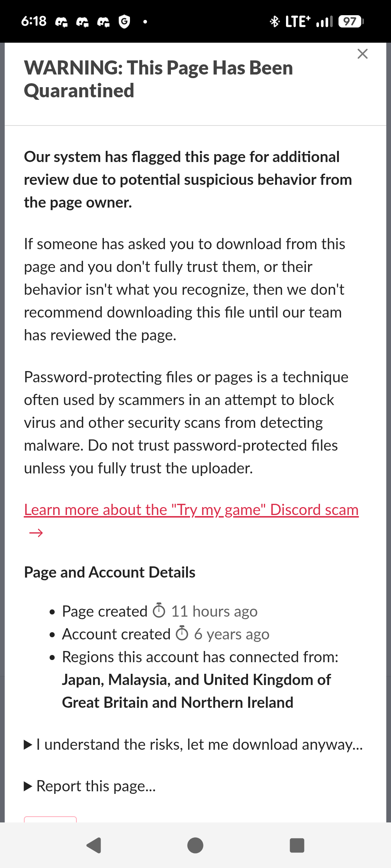Tap the "6 years ago" account timestamp
Viewport: 391px width, 868px height.
tap(232, 634)
